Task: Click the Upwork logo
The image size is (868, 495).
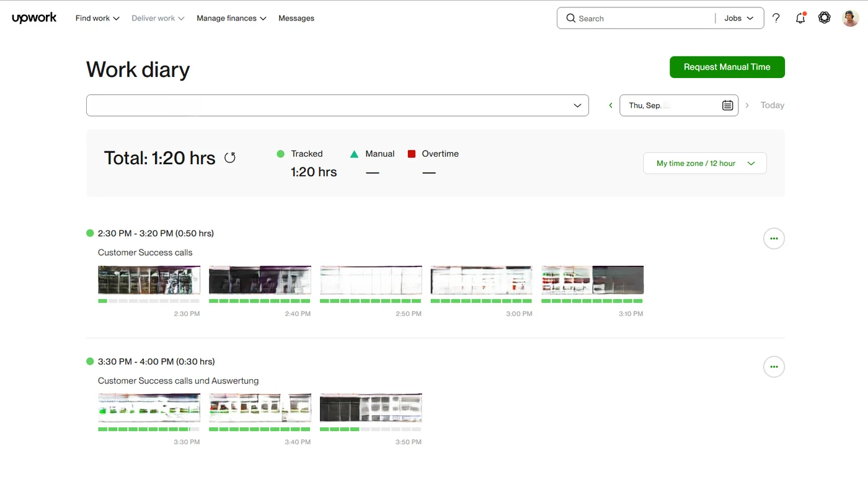Action: pyautogui.click(x=34, y=18)
